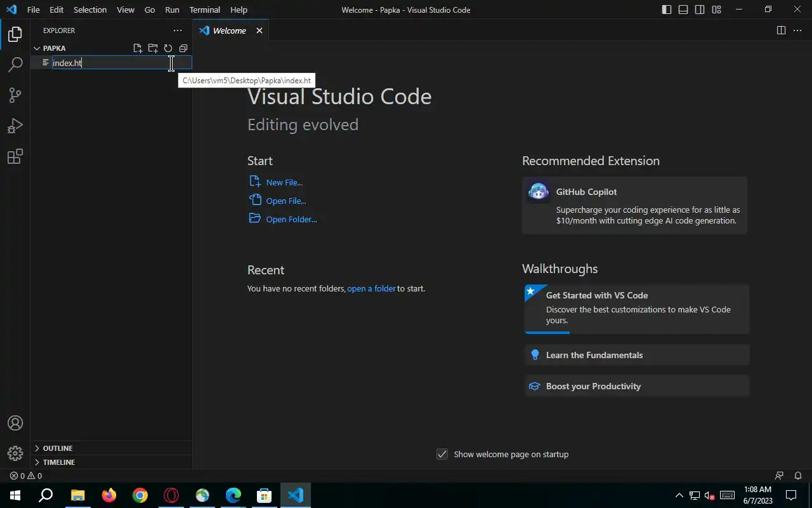Open the Explorer view in activity bar
Viewport: 812px width, 508px height.
(15, 34)
